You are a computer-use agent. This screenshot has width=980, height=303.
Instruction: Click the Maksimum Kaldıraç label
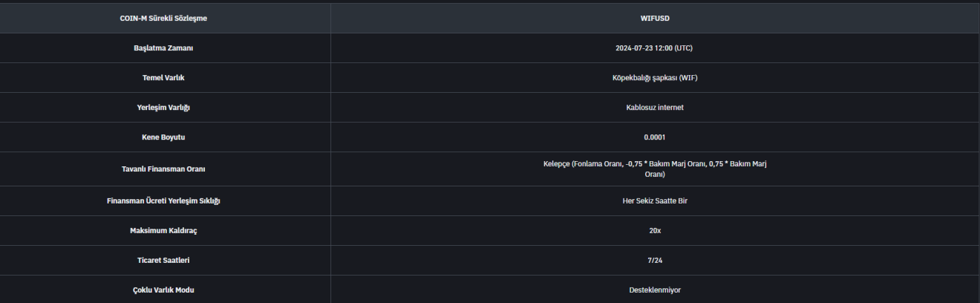pyautogui.click(x=163, y=231)
